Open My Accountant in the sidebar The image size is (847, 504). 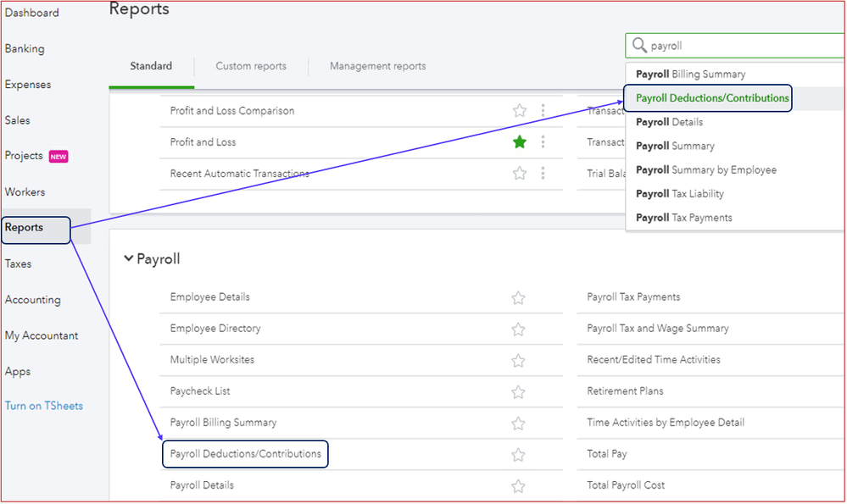[x=42, y=335]
